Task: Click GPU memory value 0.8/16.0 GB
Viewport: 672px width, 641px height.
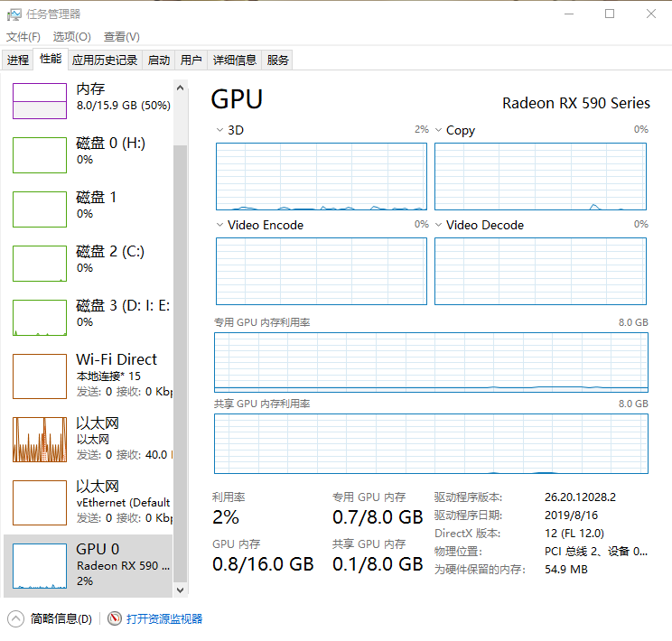Action: 263,564
